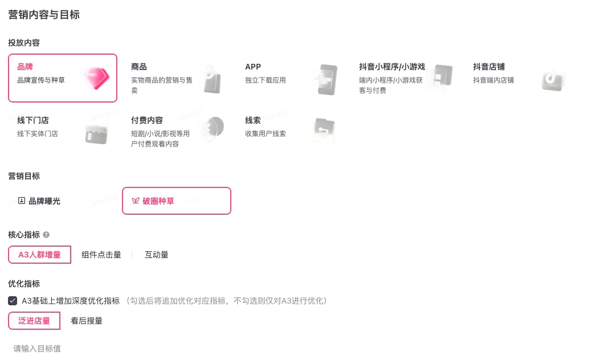Viewport: 616px width, 364px height.
Task: Switch optimization metric to 看后搜量
Action: [87, 321]
